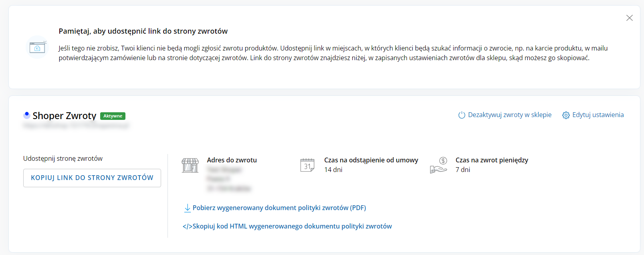Click the 14 dni withdrawal period value

[333, 170]
